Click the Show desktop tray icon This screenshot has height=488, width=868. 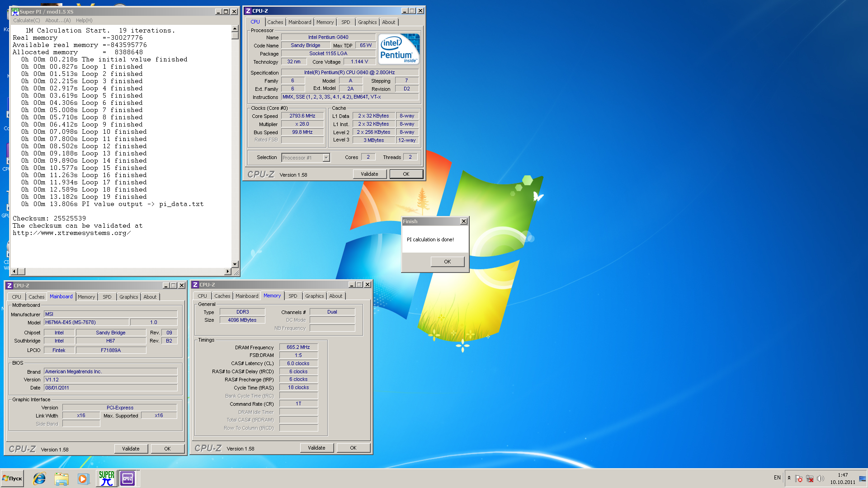click(x=863, y=479)
